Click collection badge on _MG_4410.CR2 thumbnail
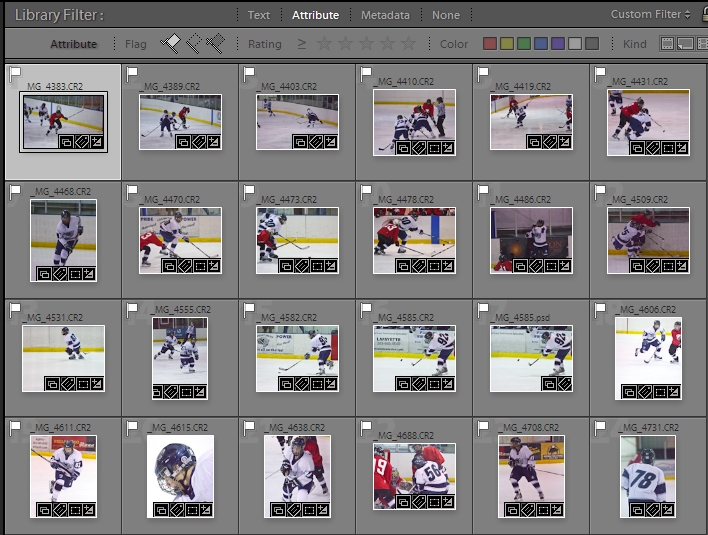This screenshot has width=708, height=535. (402, 148)
